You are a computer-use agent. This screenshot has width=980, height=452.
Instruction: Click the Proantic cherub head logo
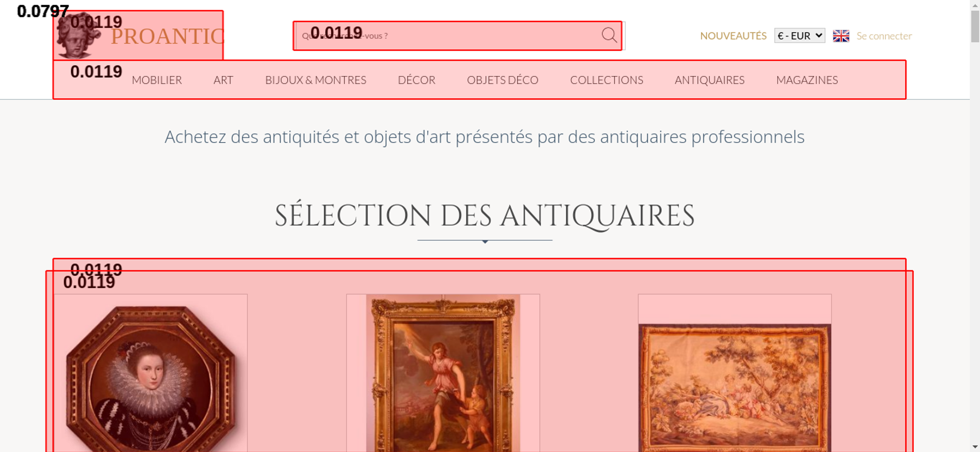tap(77, 36)
